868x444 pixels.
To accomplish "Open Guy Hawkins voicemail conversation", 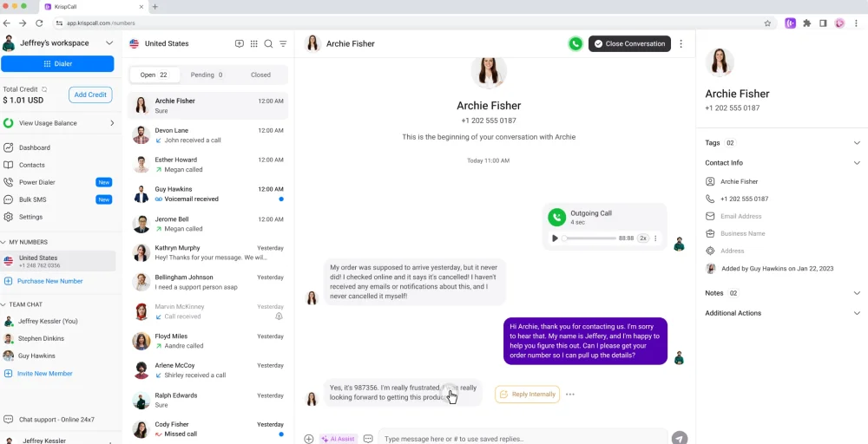I will point(208,193).
